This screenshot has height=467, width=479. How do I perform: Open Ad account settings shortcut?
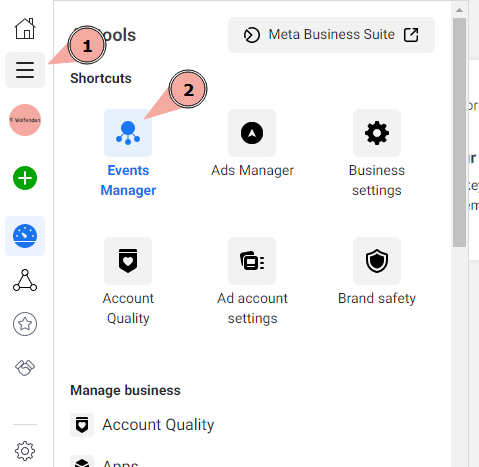pyautogui.click(x=252, y=281)
